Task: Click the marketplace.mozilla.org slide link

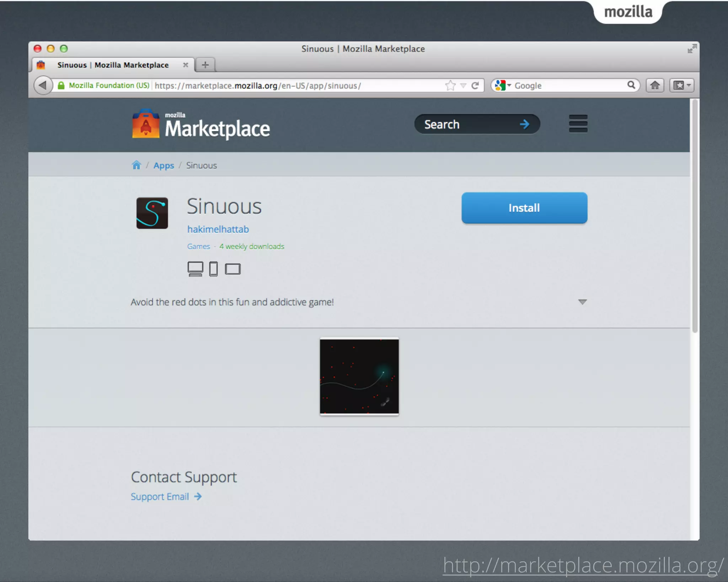Action: [x=583, y=565]
